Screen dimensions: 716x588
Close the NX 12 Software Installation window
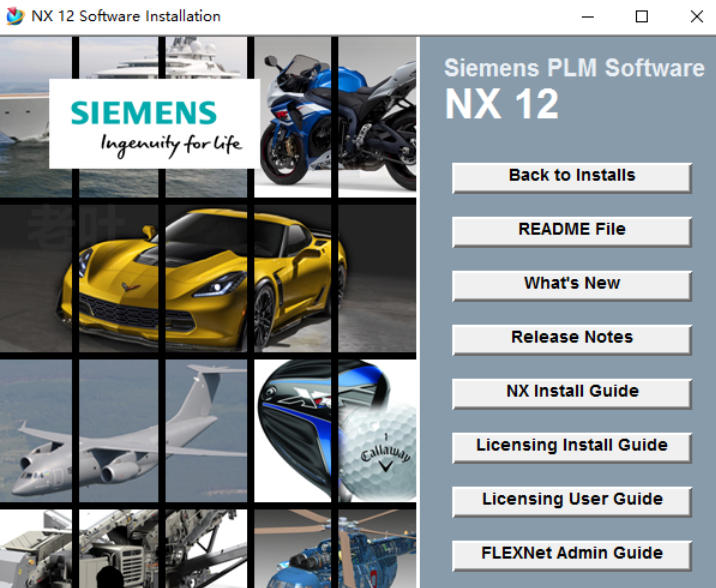[696, 16]
